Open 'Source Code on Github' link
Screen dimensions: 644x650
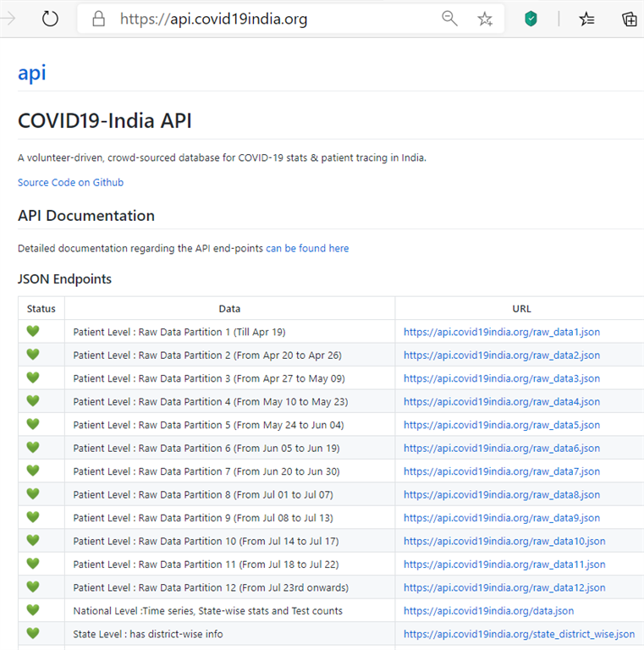pos(70,183)
